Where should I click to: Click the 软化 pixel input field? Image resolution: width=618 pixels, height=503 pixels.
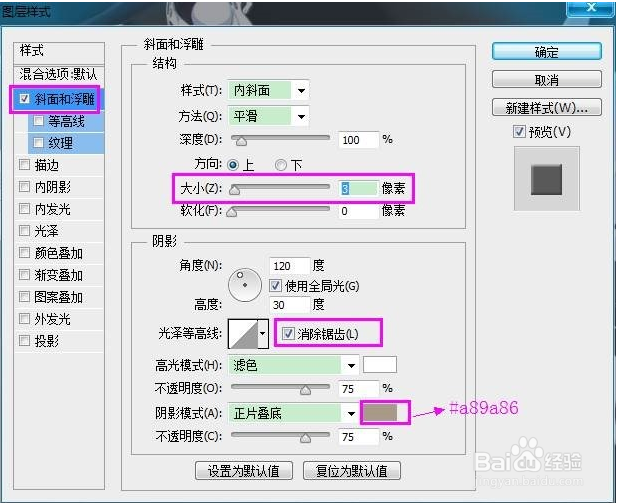pos(358,211)
